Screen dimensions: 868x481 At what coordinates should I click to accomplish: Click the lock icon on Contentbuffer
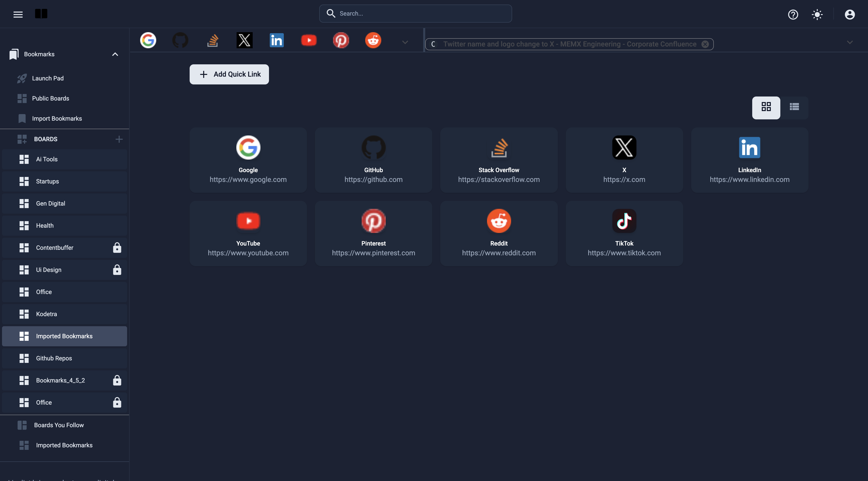tap(117, 248)
